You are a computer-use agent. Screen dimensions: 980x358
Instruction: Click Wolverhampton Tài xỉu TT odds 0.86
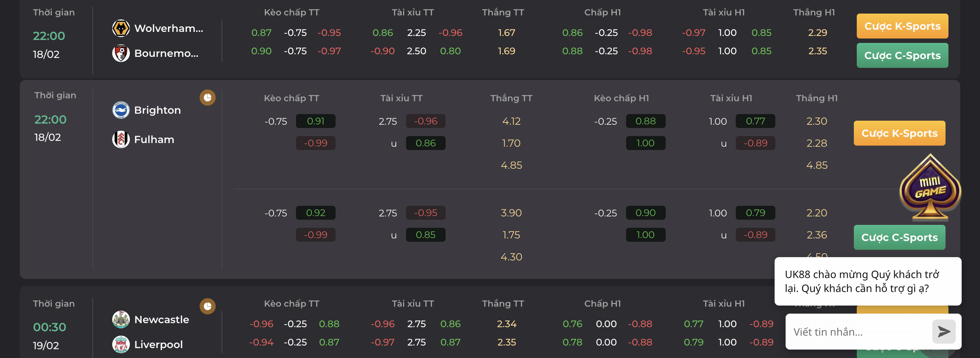(382, 33)
